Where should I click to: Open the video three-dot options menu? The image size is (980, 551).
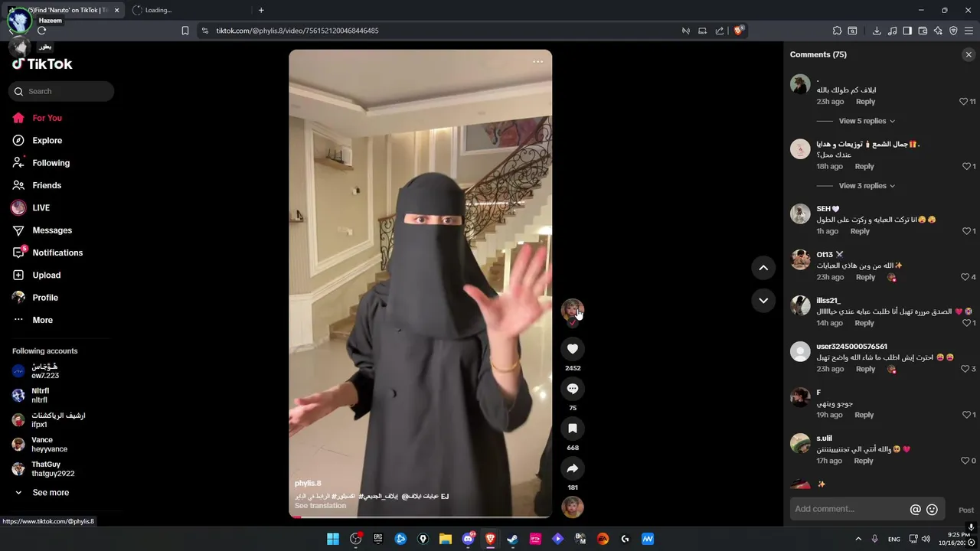pos(537,62)
